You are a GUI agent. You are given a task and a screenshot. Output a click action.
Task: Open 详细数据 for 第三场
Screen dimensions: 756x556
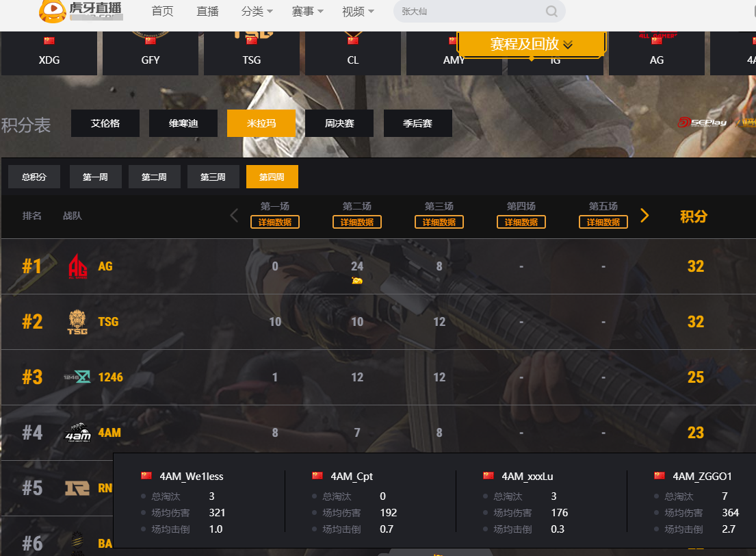(439, 222)
